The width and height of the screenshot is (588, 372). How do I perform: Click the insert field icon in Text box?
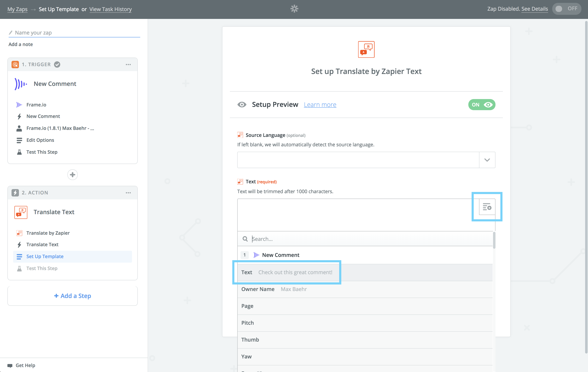(x=487, y=207)
